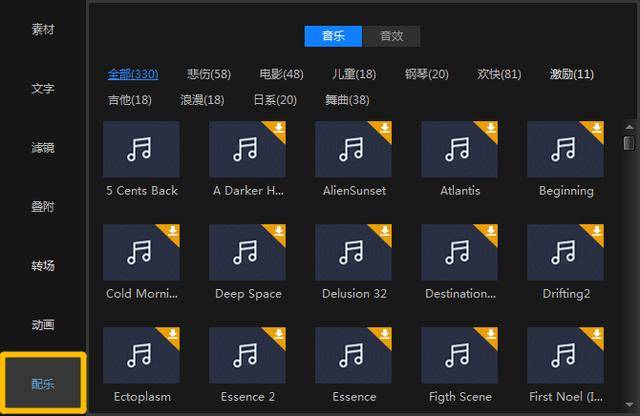Viewport: 640px width, 416px height.
Task: Filter by 吉他(18) category
Action: click(x=130, y=100)
